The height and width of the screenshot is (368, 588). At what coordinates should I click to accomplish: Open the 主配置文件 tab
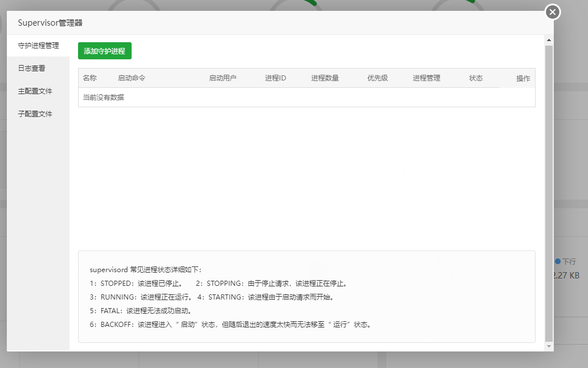pyautogui.click(x=38, y=91)
